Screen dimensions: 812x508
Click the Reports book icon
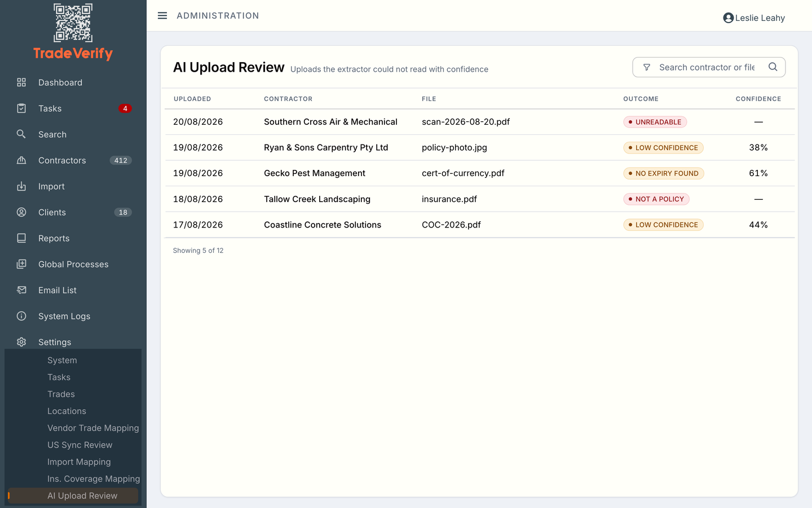pos(21,238)
